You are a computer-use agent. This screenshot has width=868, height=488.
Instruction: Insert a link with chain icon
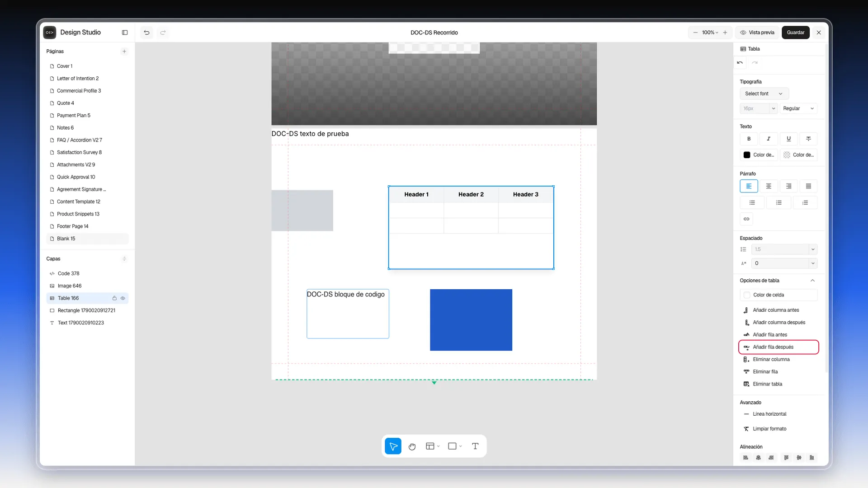[746, 219]
